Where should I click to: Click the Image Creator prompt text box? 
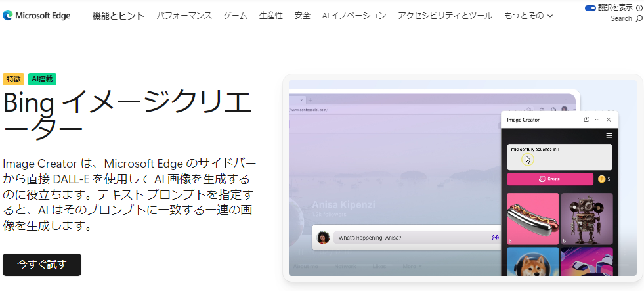559,157
